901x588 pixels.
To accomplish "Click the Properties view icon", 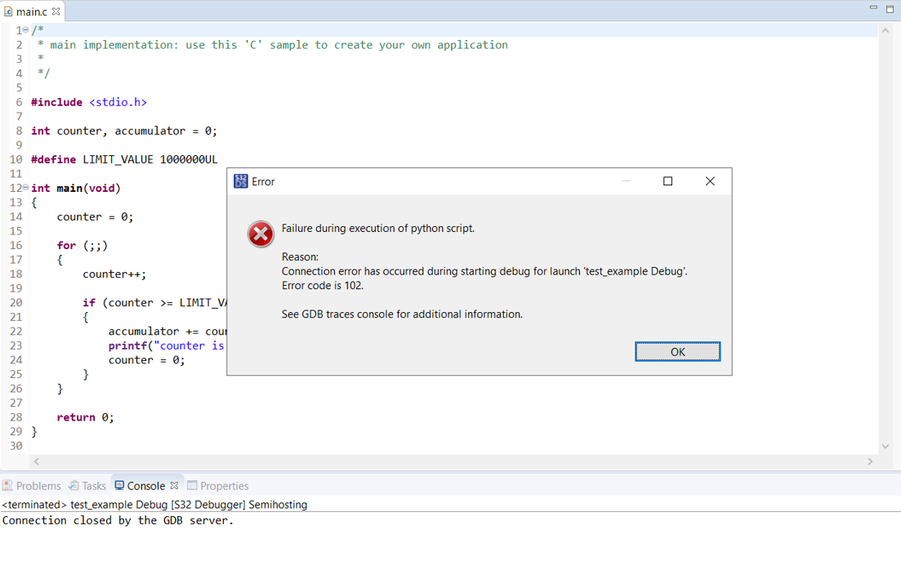I will pos(193,485).
